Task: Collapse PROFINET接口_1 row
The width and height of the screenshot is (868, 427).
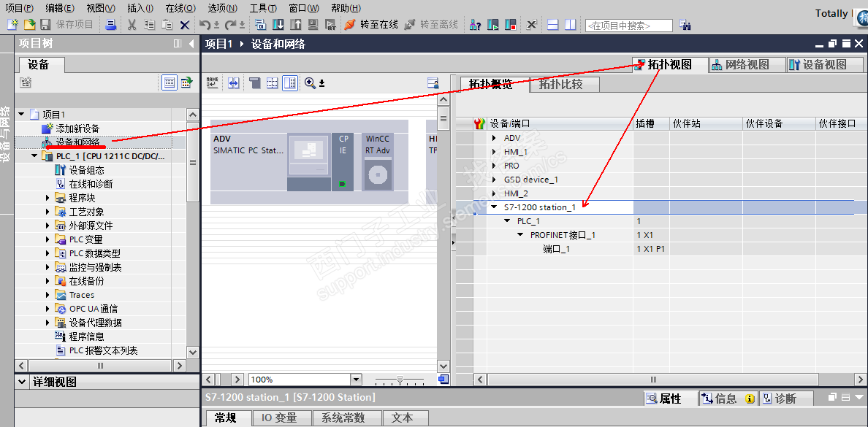Action: 520,235
